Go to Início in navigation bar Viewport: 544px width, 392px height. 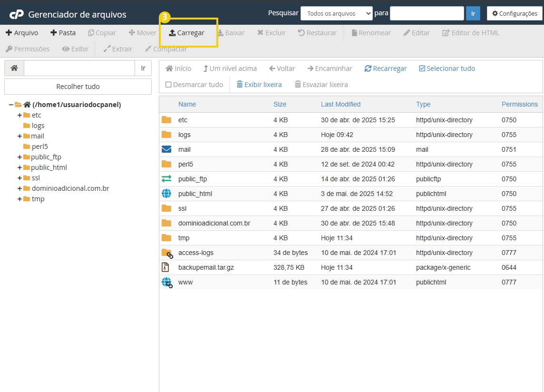pyautogui.click(x=178, y=69)
